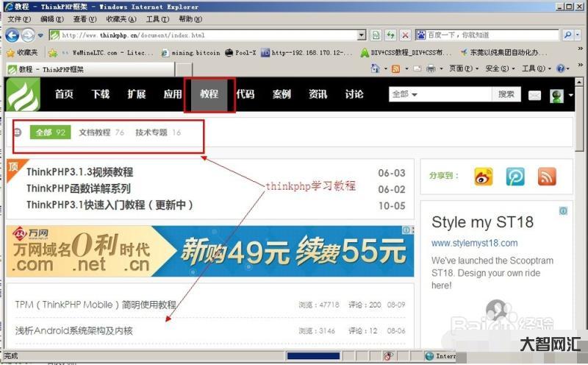Open search provider dropdown arrow
The width and height of the screenshot is (588, 365).
(578, 35)
